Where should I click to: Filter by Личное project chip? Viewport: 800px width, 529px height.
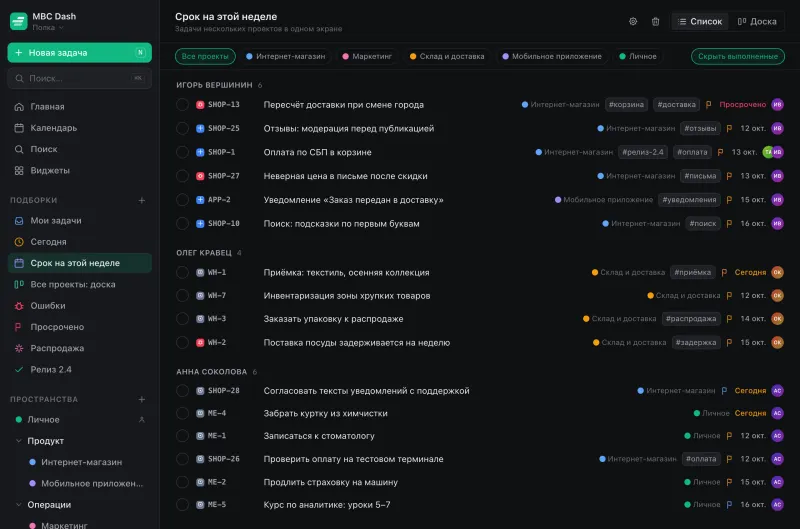tap(638, 56)
